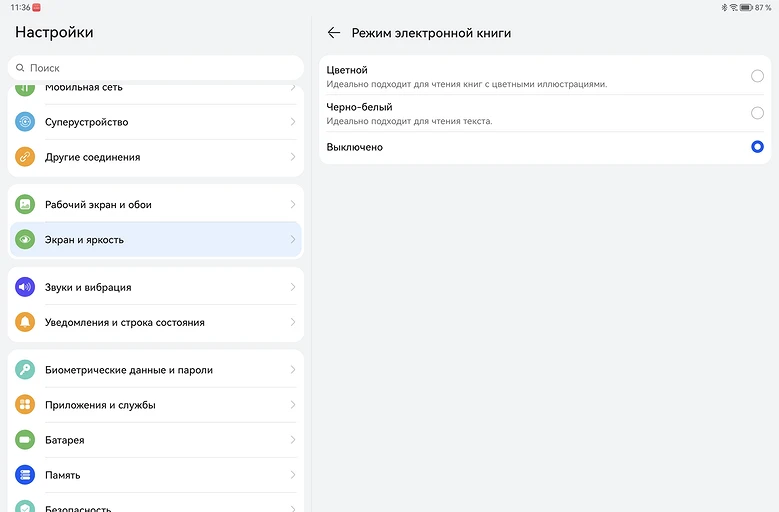The height and width of the screenshot is (512, 779).
Task: Tap the back arrow in the header
Action: [x=334, y=33]
